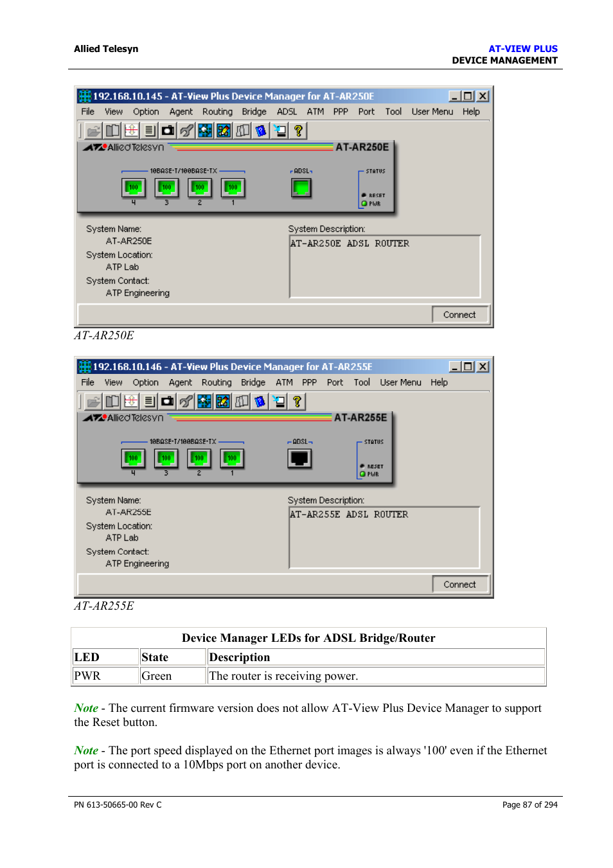Open the ADSL menu in AT-AR250E window
Viewport: 613px width, 868px height.
(287, 112)
